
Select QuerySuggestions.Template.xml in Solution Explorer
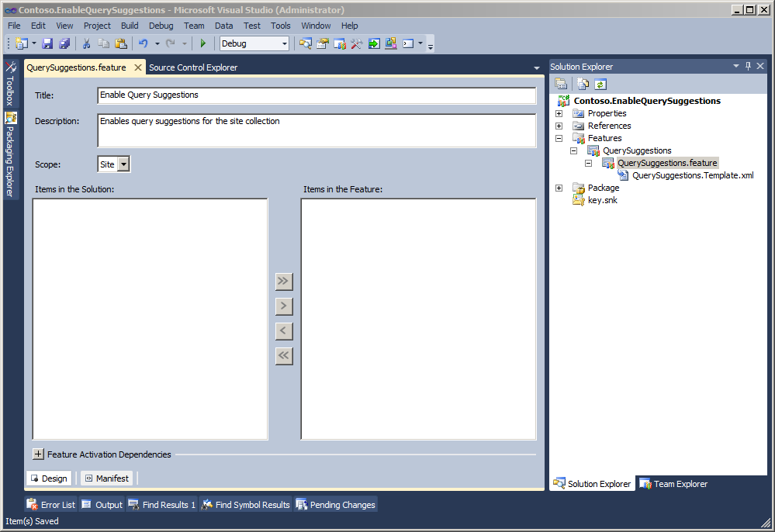pyautogui.click(x=693, y=175)
